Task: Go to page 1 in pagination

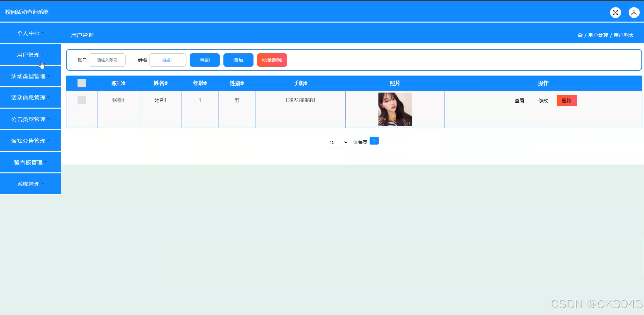Action: tap(374, 141)
